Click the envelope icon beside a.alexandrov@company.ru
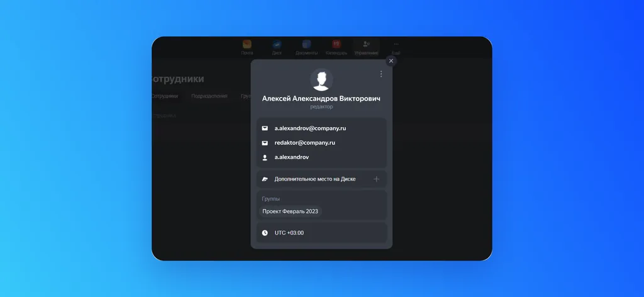 [x=265, y=128]
